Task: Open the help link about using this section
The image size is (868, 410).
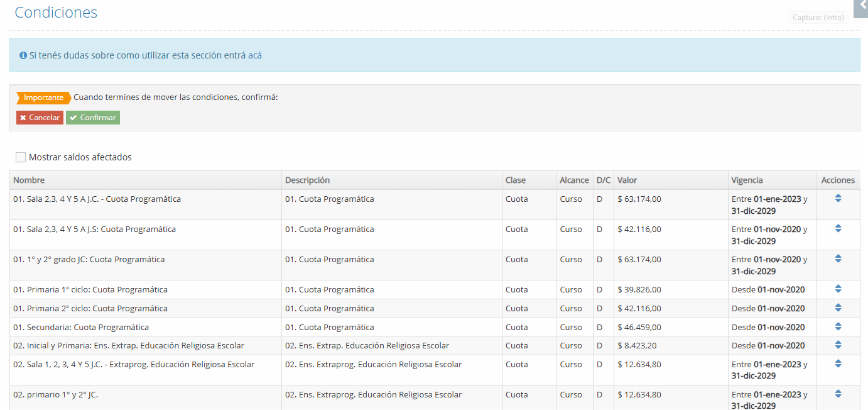Action: [145, 55]
